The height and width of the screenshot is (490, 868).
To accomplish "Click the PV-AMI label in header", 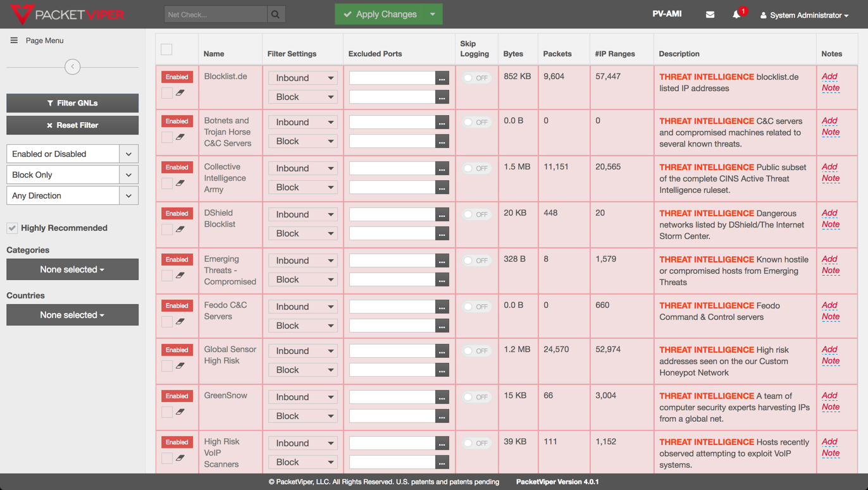I will [x=667, y=14].
